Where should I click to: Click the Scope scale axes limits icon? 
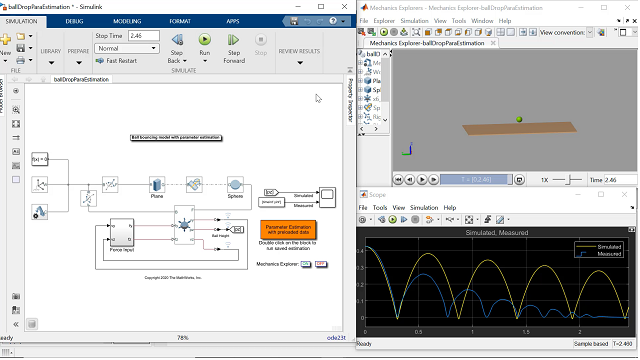[469, 220]
